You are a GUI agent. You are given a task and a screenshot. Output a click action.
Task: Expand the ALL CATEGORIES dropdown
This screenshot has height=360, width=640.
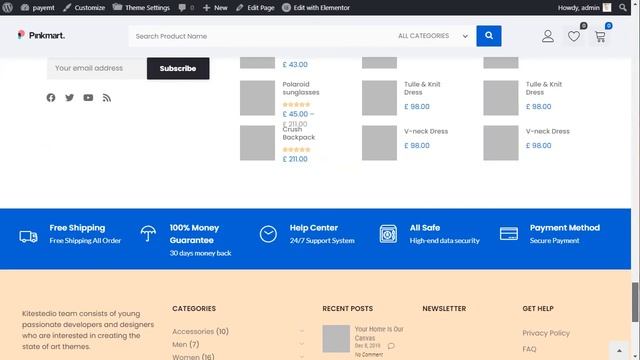point(433,36)
